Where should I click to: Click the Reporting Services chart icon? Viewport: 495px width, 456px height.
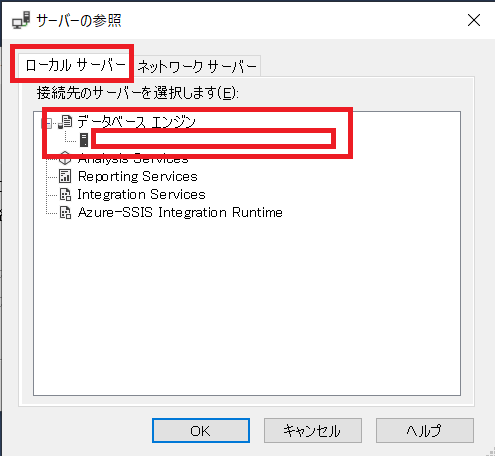[x=65, y=176]
